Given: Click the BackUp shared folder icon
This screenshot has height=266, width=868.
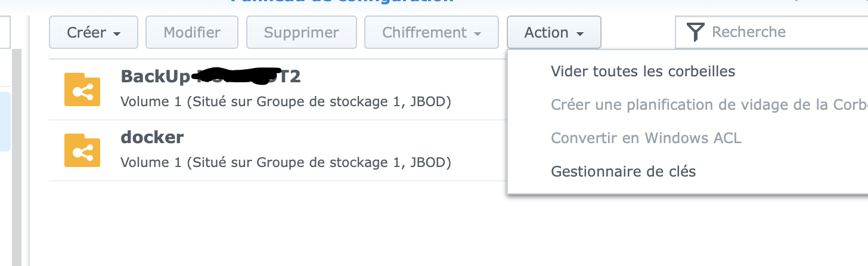Looking at the screenshot, I should click(82, 90).
